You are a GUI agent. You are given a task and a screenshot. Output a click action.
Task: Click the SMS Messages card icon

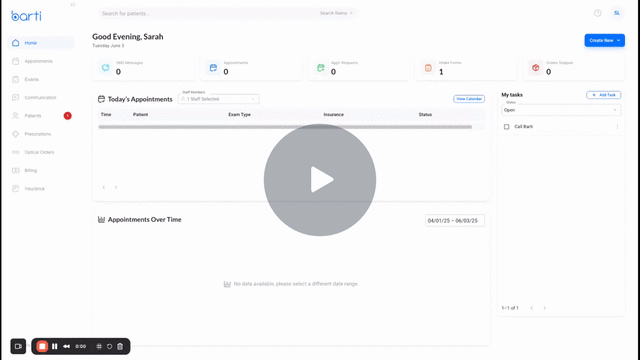(x=106, y=68)
